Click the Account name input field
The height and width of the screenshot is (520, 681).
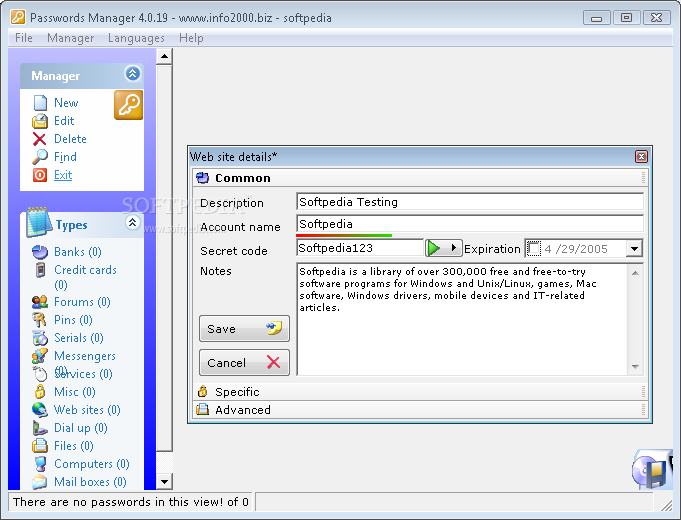tap(470, 224)
